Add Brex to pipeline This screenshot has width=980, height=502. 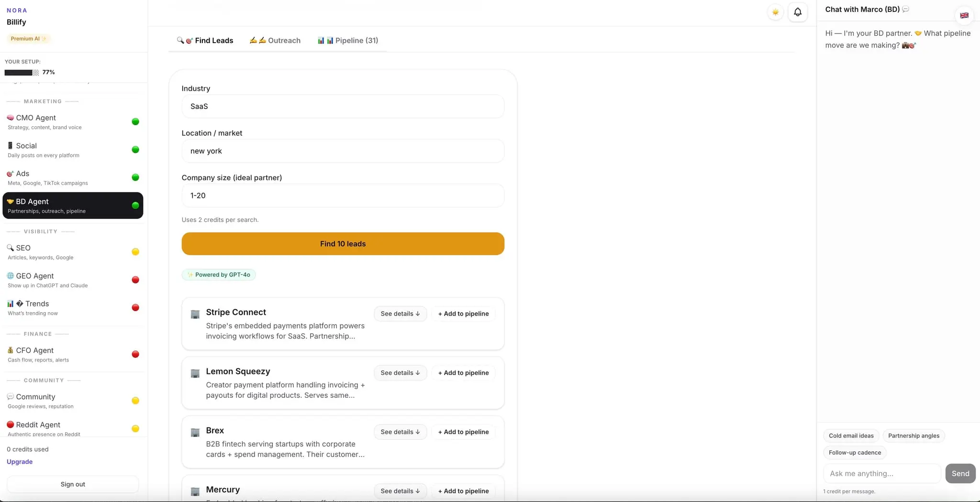[464, 432]
